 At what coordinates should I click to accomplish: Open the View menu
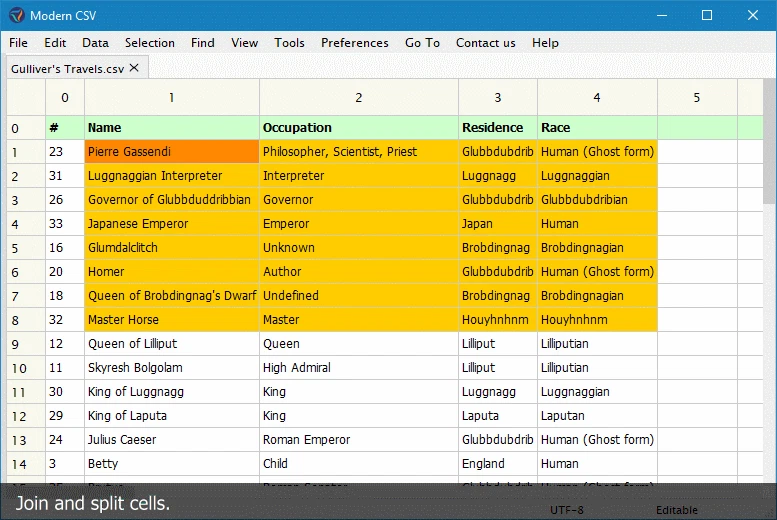(244, 43)
